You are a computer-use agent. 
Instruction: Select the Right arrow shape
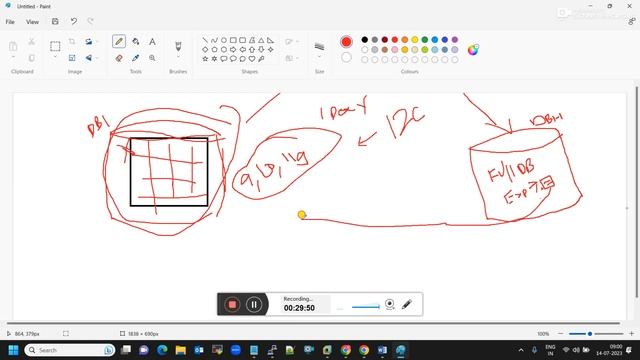233,49
